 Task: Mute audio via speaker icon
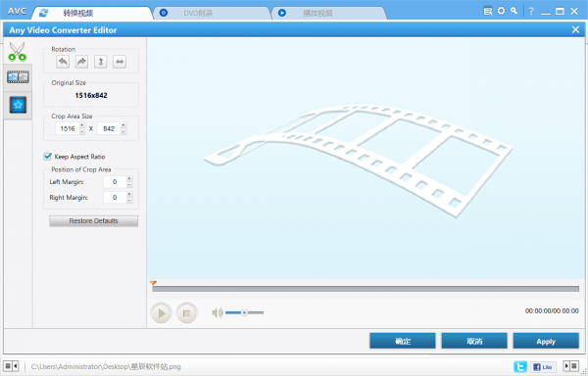pyautogui.click(x=218, y=312)
